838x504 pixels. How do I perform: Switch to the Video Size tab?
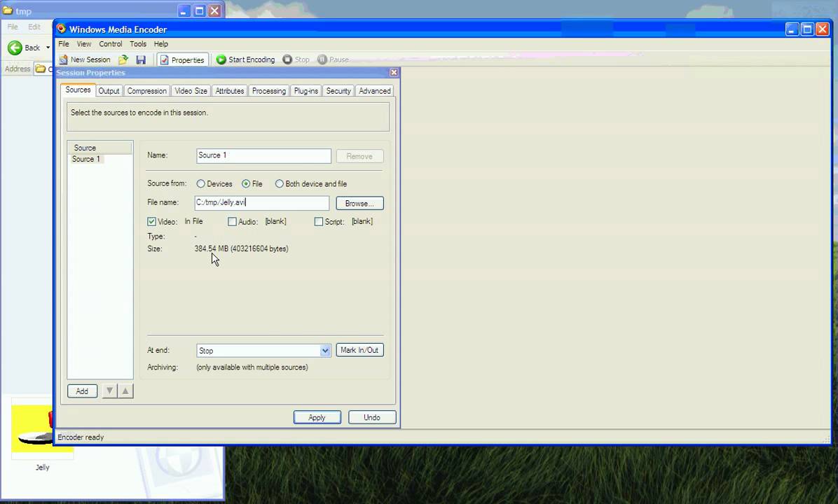191,91
